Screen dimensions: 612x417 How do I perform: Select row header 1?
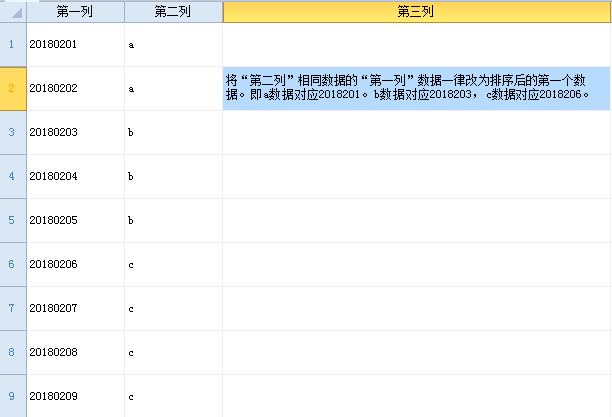pos(13,45)
